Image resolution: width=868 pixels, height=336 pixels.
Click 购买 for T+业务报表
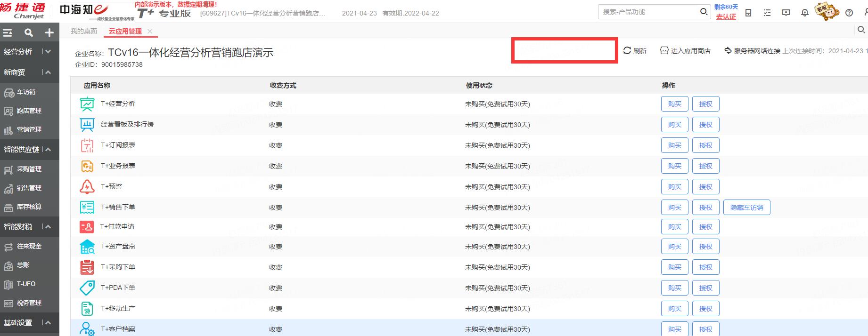(675, 166)
